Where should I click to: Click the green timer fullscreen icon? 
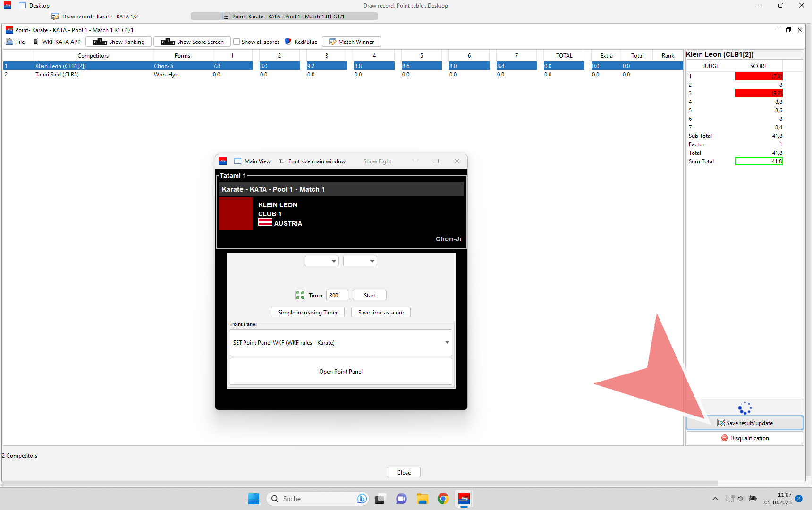[x=300, y=296]
